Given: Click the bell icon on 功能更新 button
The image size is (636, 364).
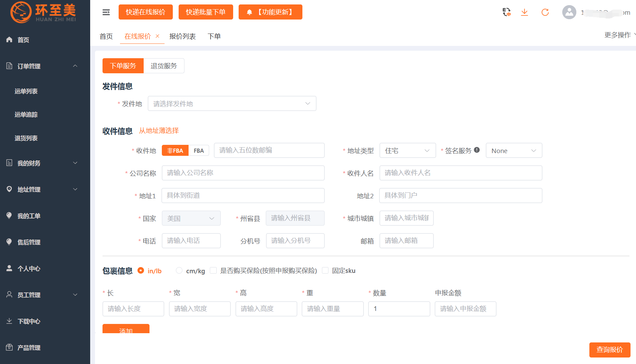Looking at the screenshot, I should [x=250, y=12].
